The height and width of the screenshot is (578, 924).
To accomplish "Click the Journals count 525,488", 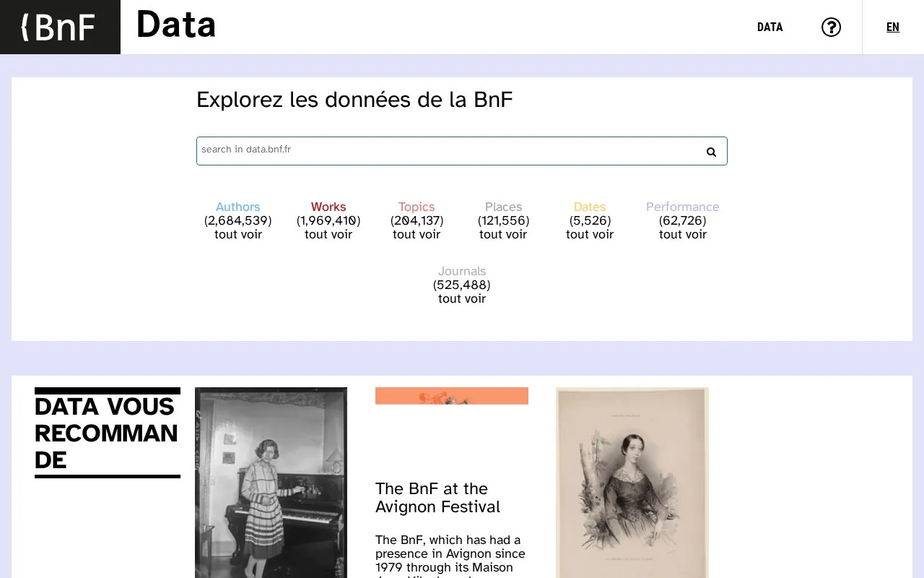I will 462,285.
